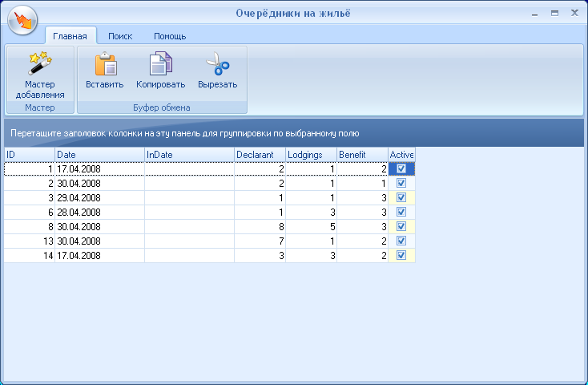Maximize the application window
The height and width of the screenshot is (385, 588).
tap(554, 14)
